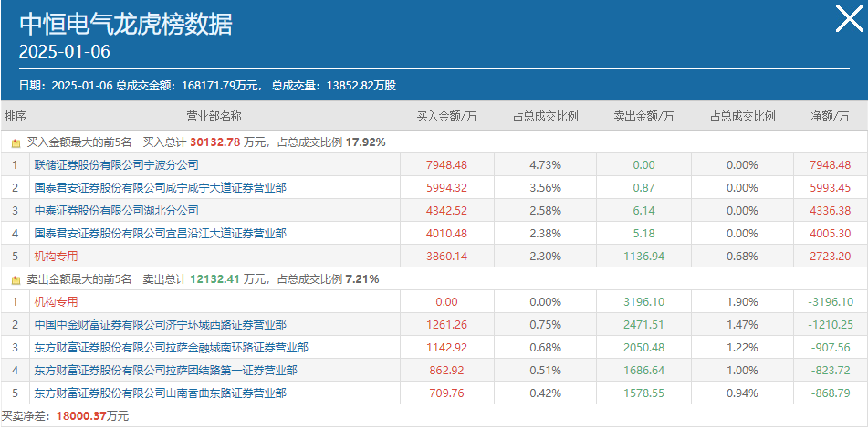Open 联储证券股份有限公司宁波分公司 link
868x430 pixels.
pos(116,165)
